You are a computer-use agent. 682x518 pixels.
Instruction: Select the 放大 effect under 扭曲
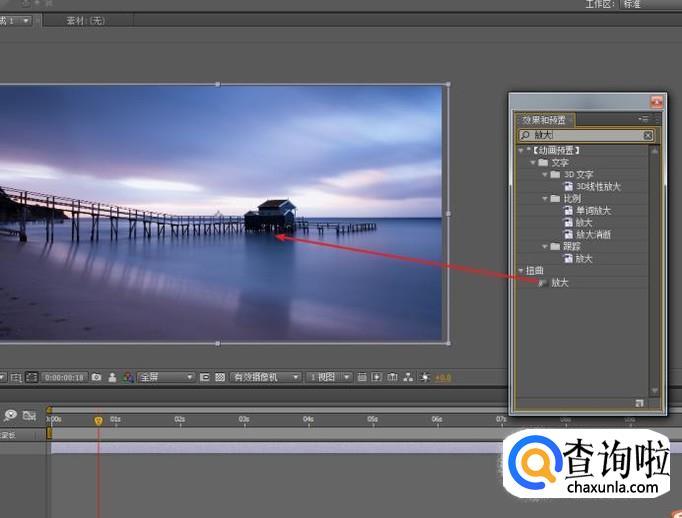pos(558,283)
